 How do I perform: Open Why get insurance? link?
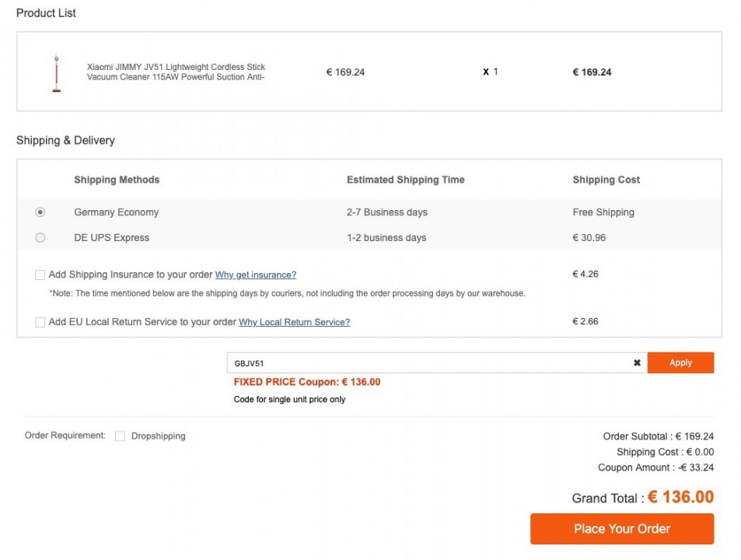[x=256, y=275]
